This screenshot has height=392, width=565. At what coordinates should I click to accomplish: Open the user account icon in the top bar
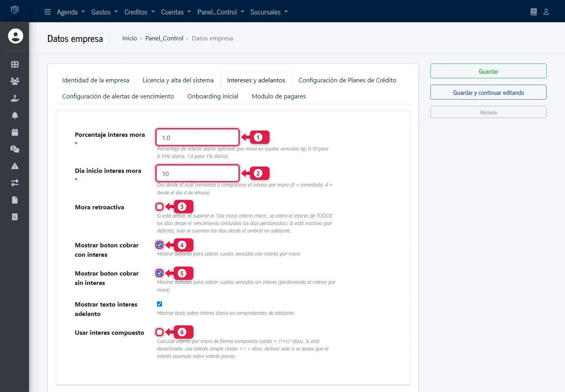tap(546, 12)
